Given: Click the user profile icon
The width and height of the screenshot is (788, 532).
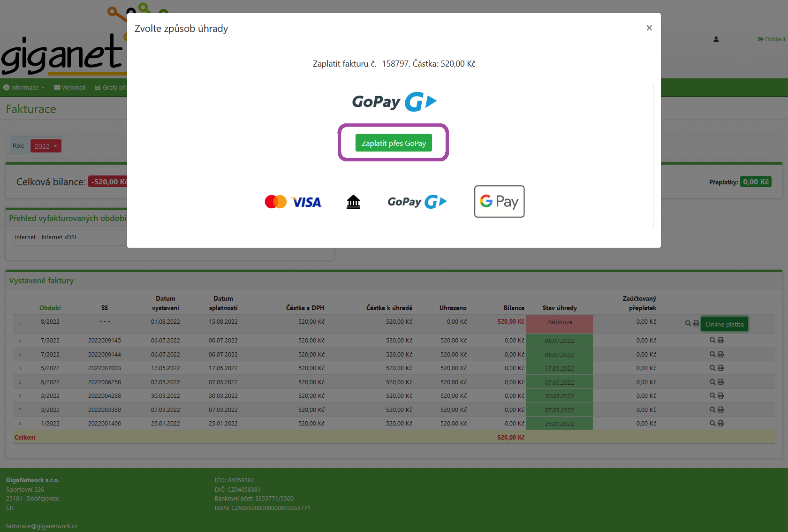Looking at the screenshot, I should click(x=716, y=39).
